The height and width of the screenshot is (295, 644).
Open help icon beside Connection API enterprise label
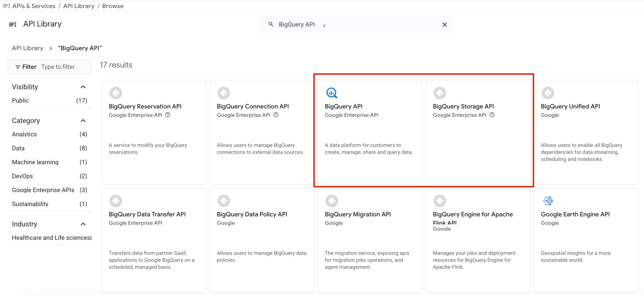(x=276, y=115)
